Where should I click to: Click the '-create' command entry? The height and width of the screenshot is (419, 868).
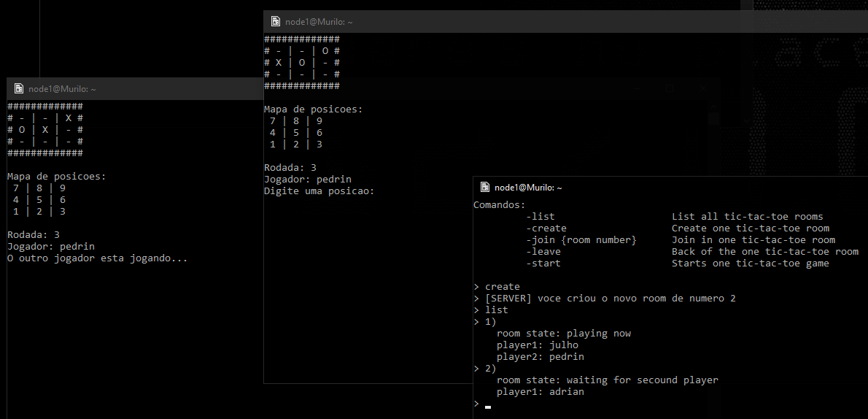click(546, 228)
